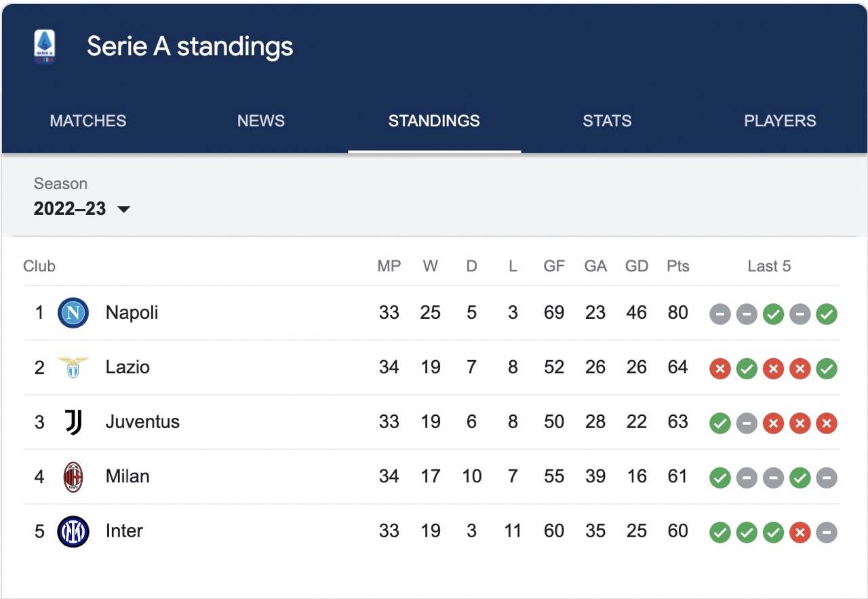Click Juventus's most recent loss icon

[x=827, y=423]
